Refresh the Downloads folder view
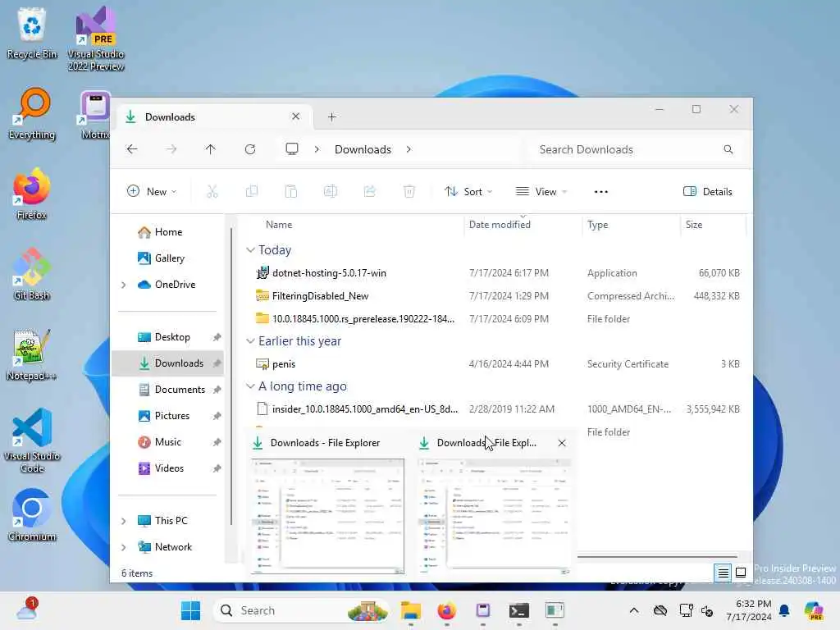 tap(249, 149)
